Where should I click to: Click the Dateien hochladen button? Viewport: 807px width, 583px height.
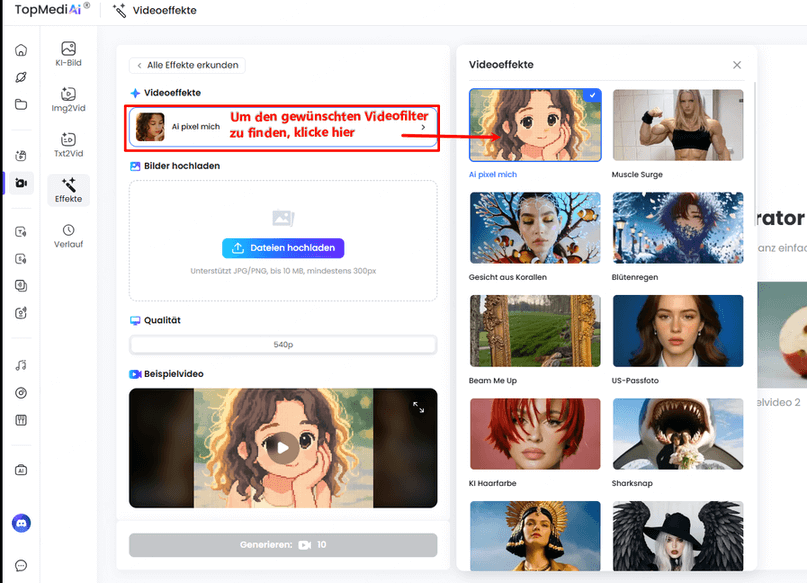(283, 248)
